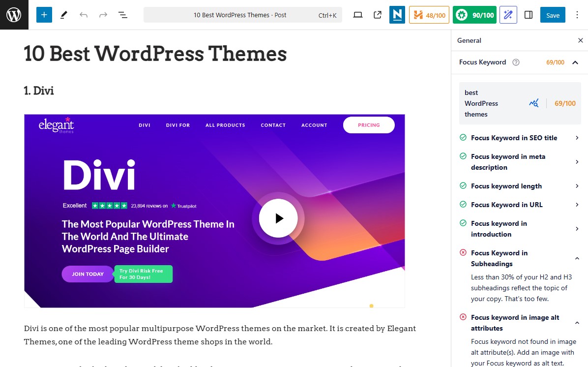Click the play button on Divi image
Screen dimensions: 588x367
tap(278, 218)
